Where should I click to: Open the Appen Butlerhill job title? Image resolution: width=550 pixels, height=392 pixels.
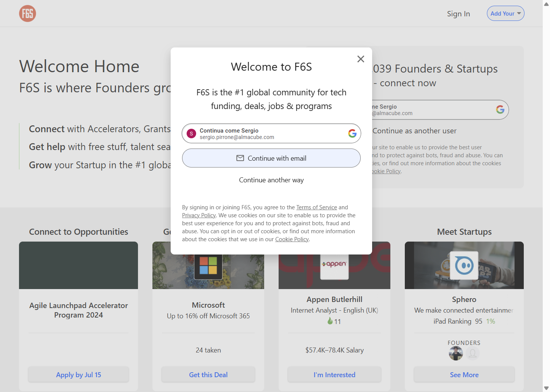[x=334, y=299]
